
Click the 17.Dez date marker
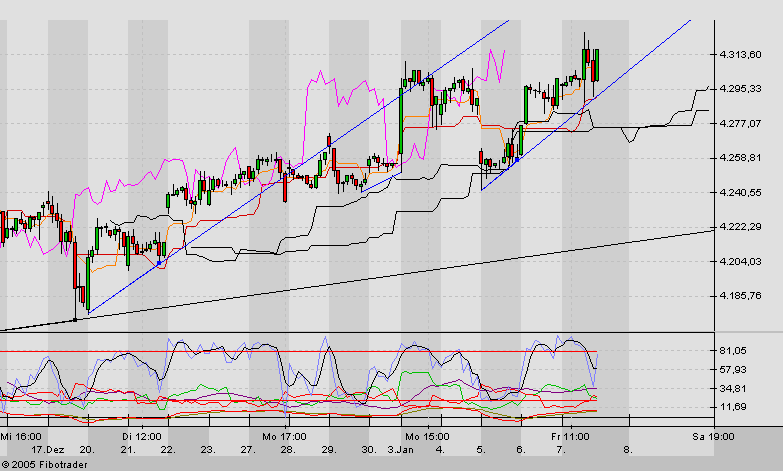(49, 450)
